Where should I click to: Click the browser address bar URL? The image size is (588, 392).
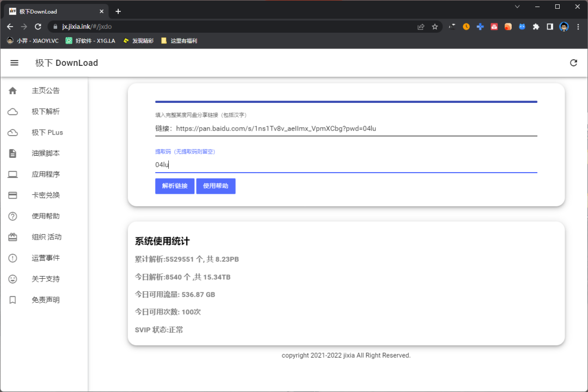87,27
